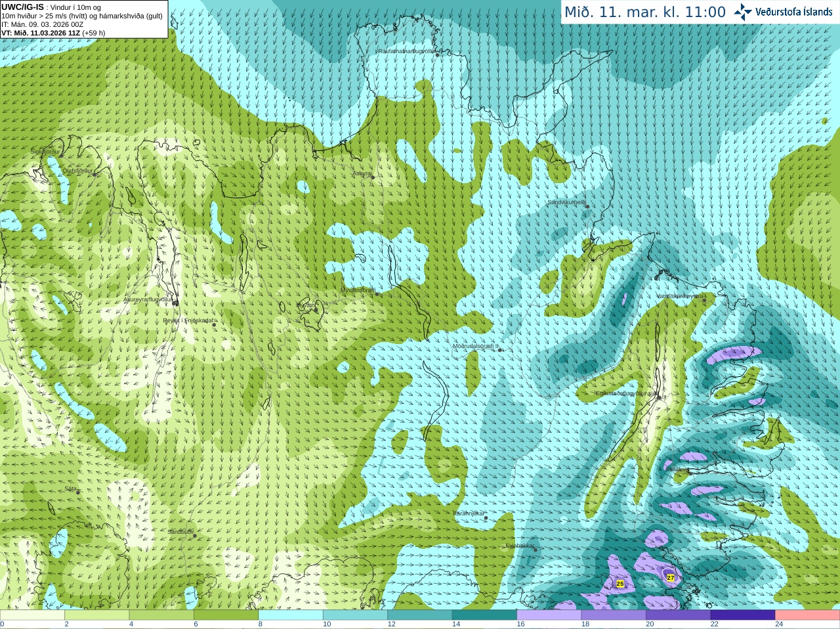840x629 pixels.
Task: Click the Mývatnsöræfi station marker
Action: click(x=377, y=294)
